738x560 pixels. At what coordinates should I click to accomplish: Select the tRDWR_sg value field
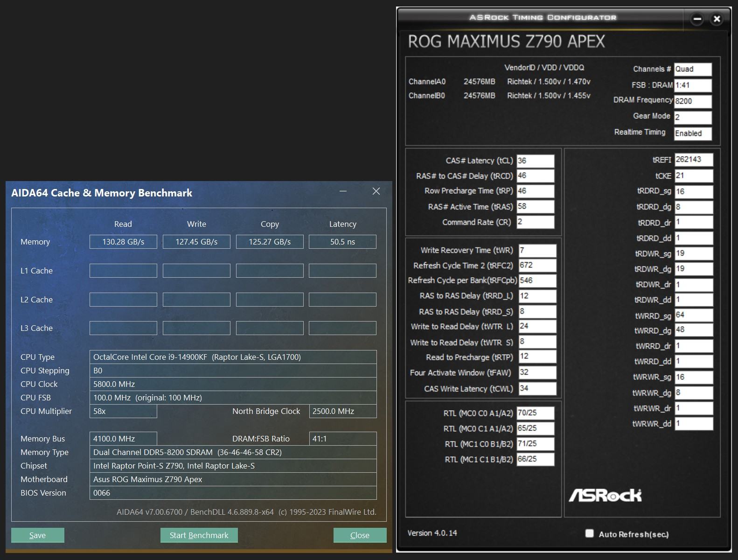[x=694, y=254]
